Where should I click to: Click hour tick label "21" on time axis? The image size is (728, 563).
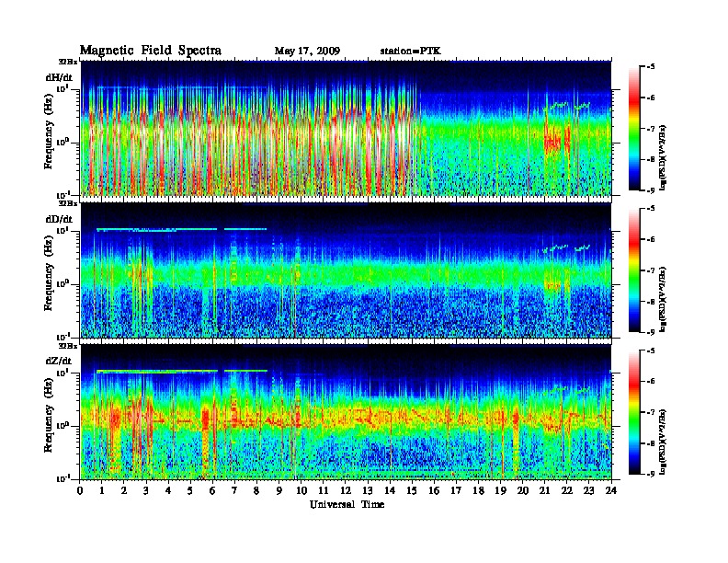coord(544,490)
